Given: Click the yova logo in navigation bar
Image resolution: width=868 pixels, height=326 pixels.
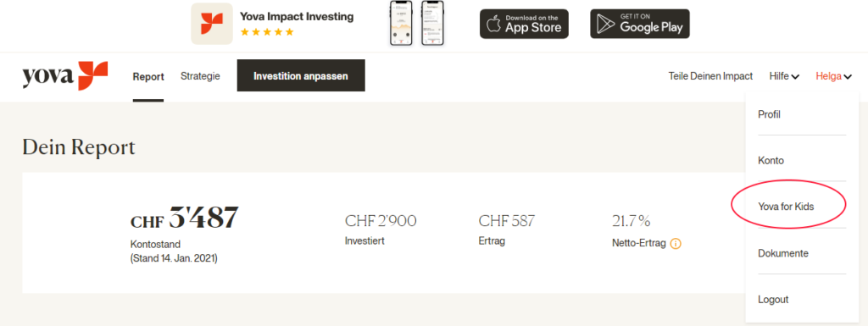Looking at the screenshot, I should 64,76.
